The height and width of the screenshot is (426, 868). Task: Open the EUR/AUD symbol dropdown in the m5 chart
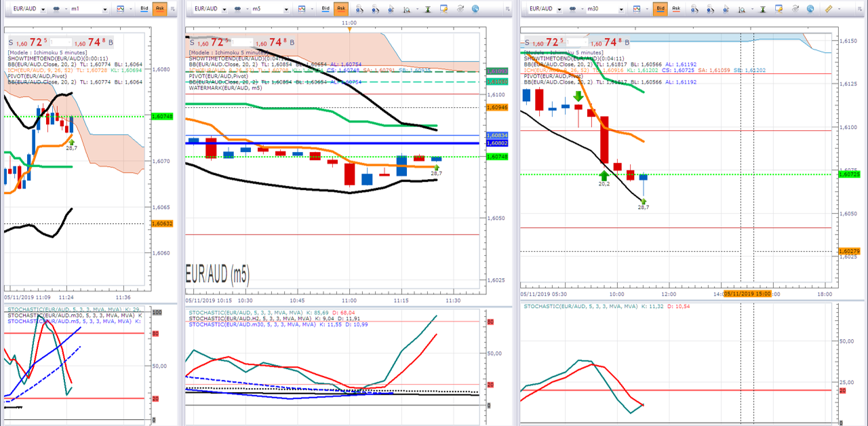click(224, 9)
